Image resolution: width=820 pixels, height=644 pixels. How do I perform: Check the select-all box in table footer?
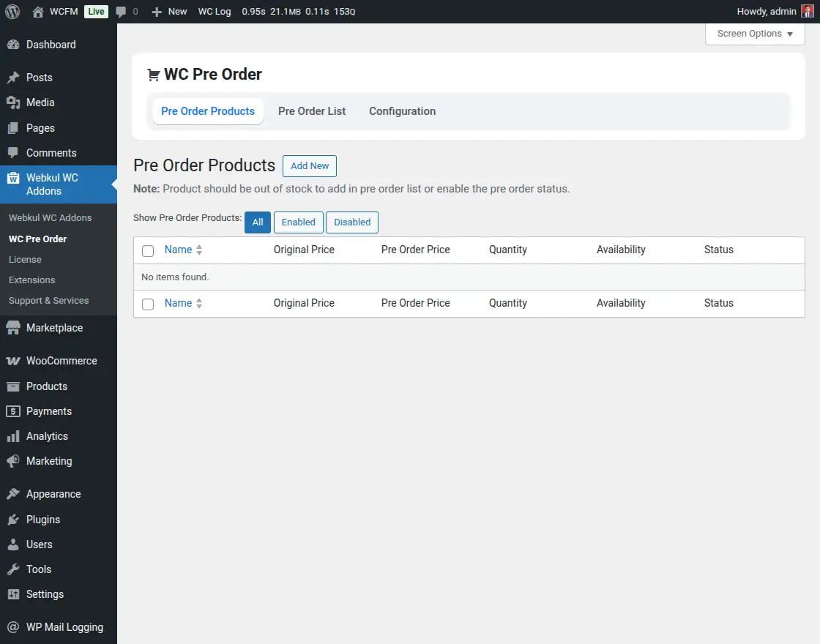click(148, 303)
